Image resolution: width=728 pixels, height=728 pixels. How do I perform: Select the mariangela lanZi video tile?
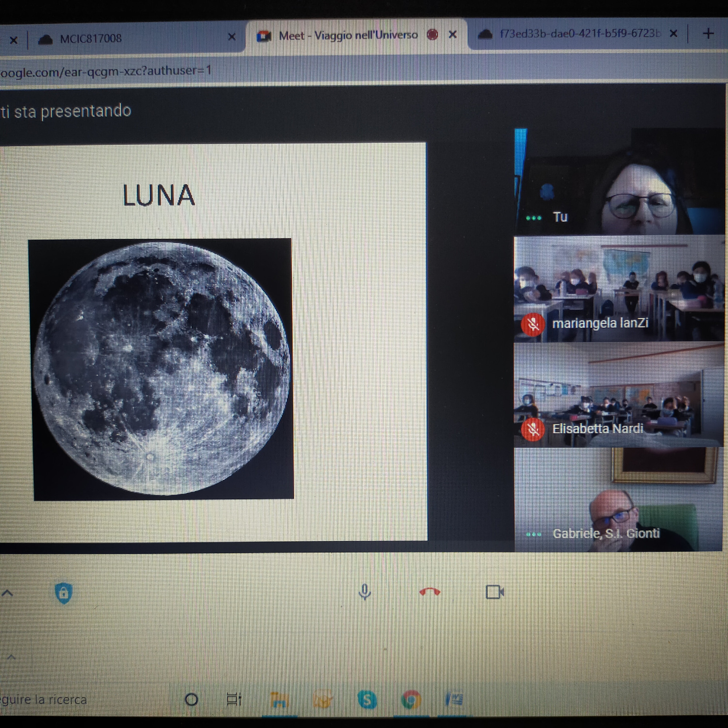619,289
